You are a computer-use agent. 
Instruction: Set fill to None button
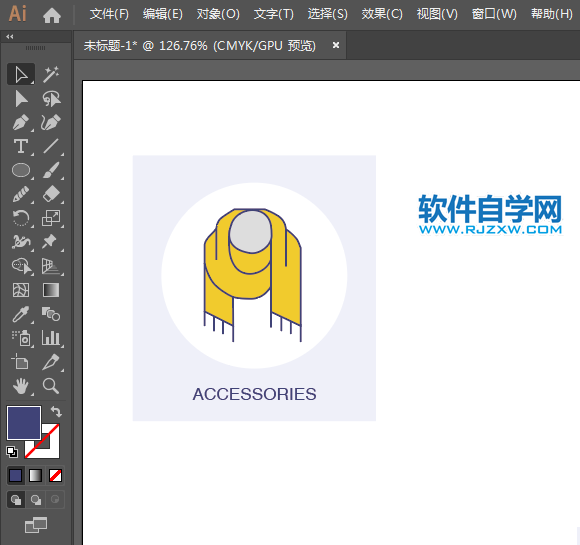tap(55, 475)
